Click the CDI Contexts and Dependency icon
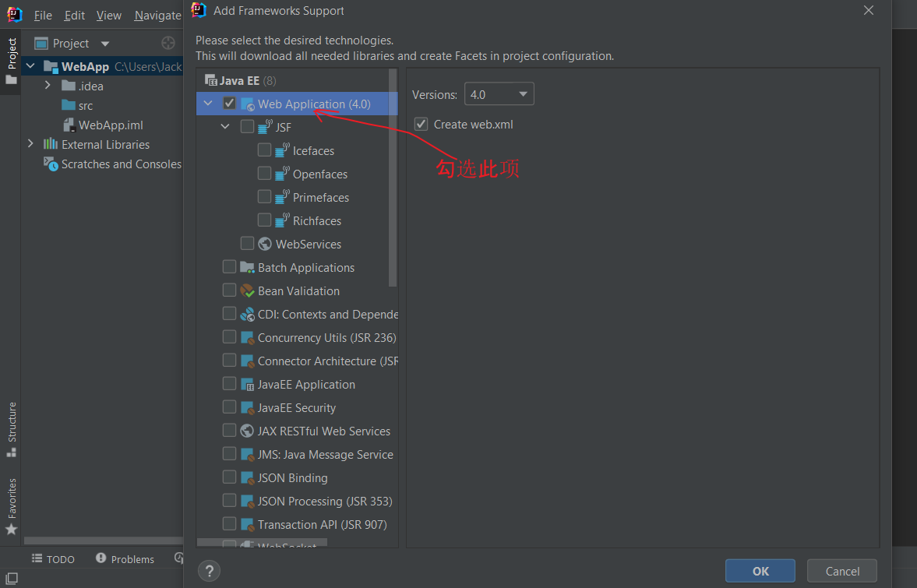 click(248, 314)
